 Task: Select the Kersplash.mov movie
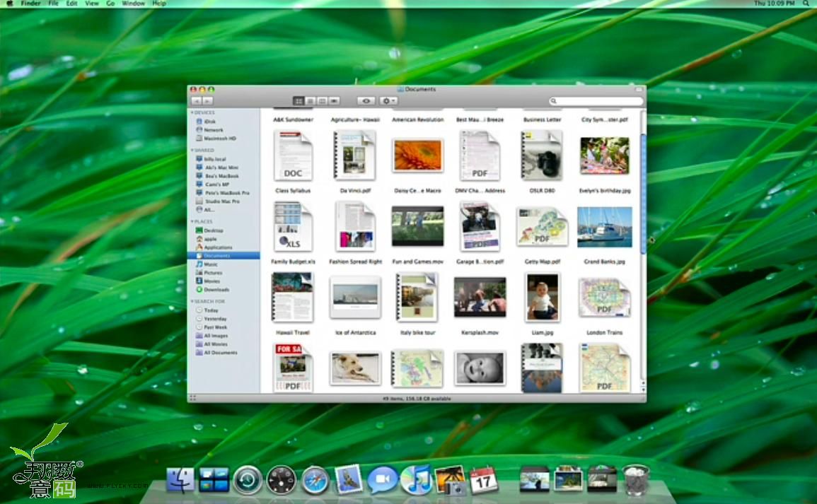480,298
